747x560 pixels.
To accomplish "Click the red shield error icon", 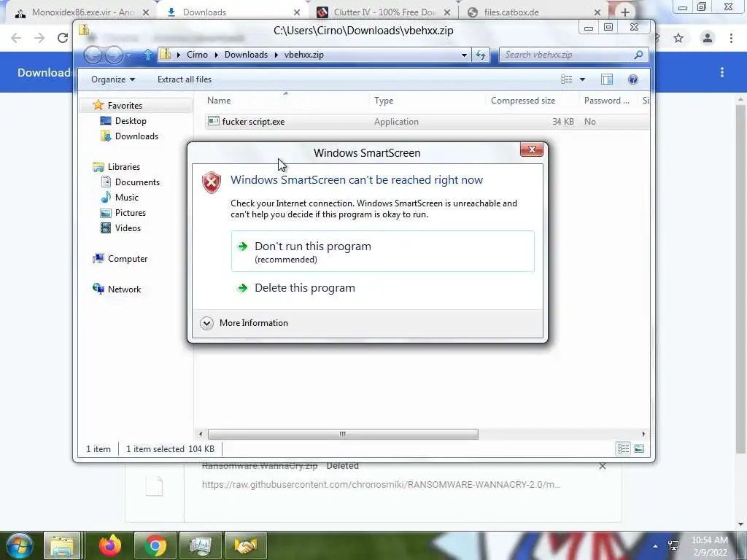I will [212, 182].
